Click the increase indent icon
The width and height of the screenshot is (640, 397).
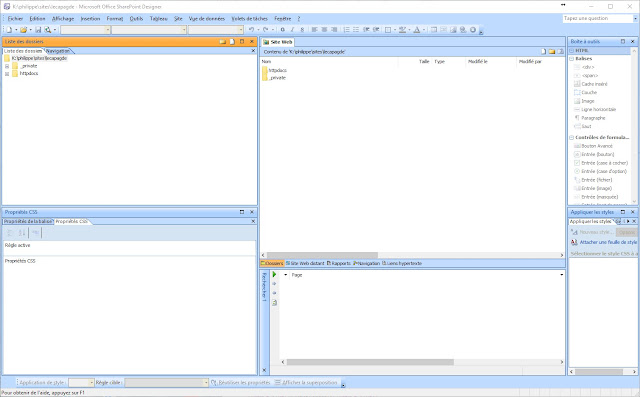tap(376, 29)
